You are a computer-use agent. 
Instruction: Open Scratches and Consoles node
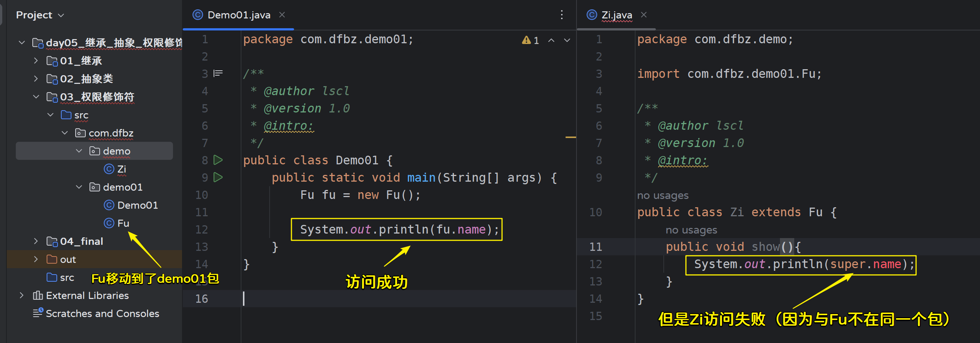tap(102, 313)
